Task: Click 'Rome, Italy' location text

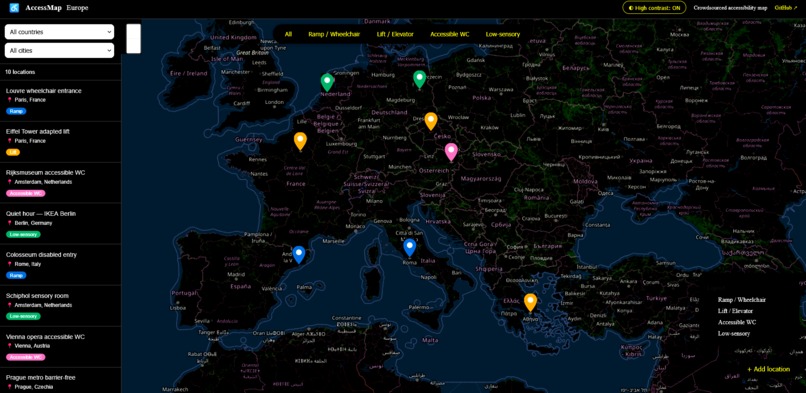Action: click(28, 264)
